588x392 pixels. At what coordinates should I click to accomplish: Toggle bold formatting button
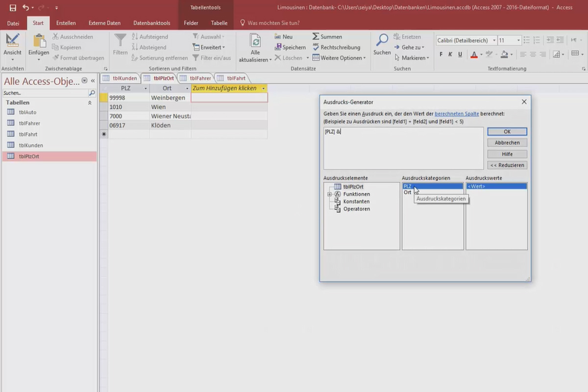pyautogui.click(x=441, y=54)
